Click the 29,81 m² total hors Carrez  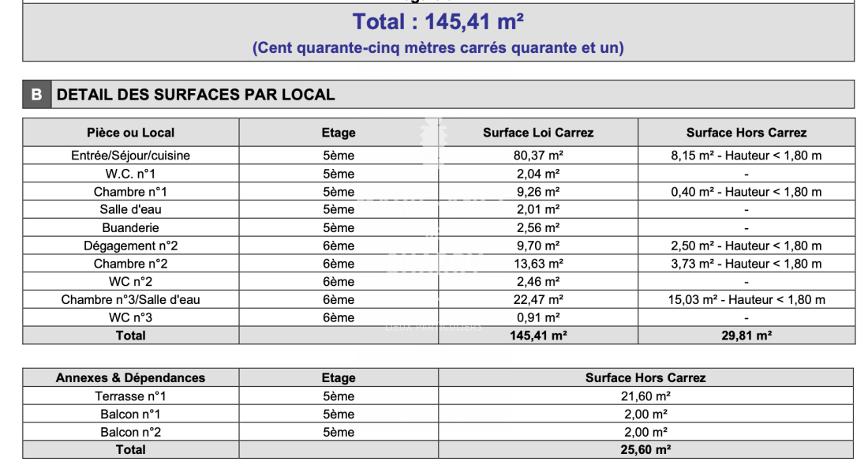point(746,336)
